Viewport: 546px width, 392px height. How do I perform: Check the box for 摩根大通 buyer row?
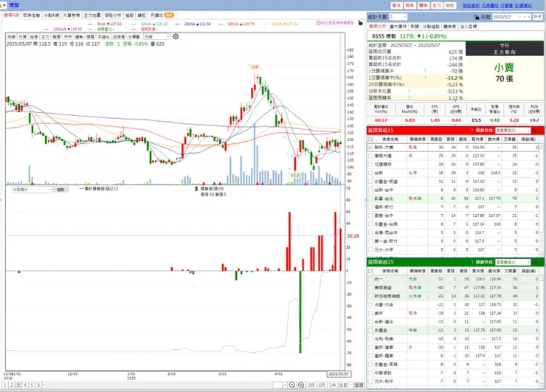[370, 156]
